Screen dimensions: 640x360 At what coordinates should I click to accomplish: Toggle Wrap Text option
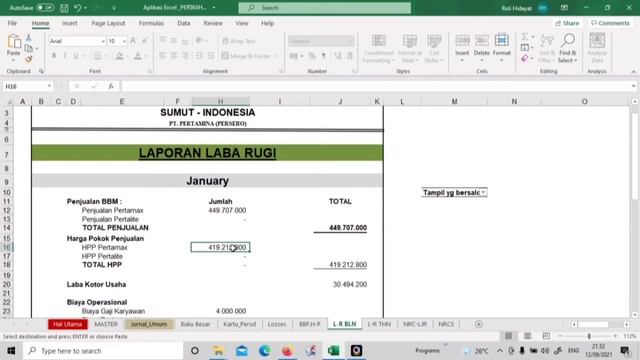[239, 41]
